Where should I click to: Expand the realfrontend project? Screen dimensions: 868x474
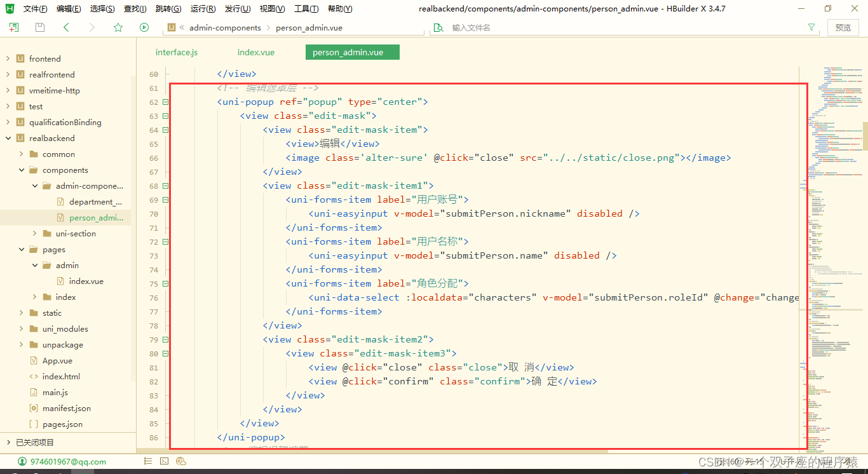coord(8,74)
